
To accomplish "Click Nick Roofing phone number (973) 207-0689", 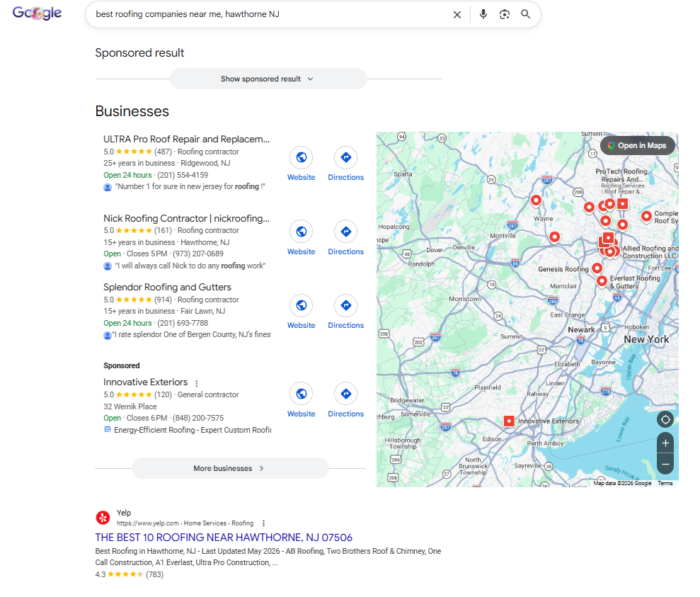I will (x=197, y=254).
